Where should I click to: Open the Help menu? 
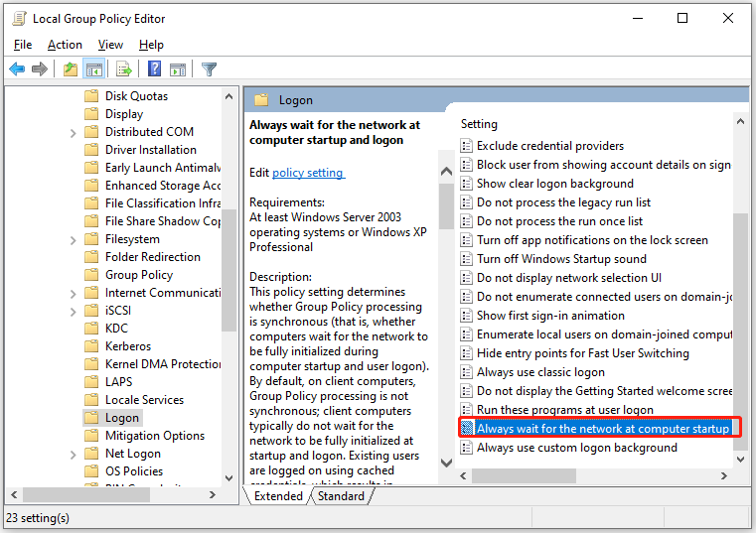pos(151,45)
